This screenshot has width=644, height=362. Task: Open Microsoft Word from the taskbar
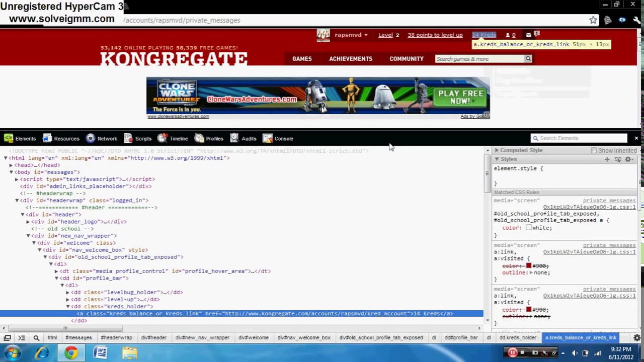[x=100, y=352]
